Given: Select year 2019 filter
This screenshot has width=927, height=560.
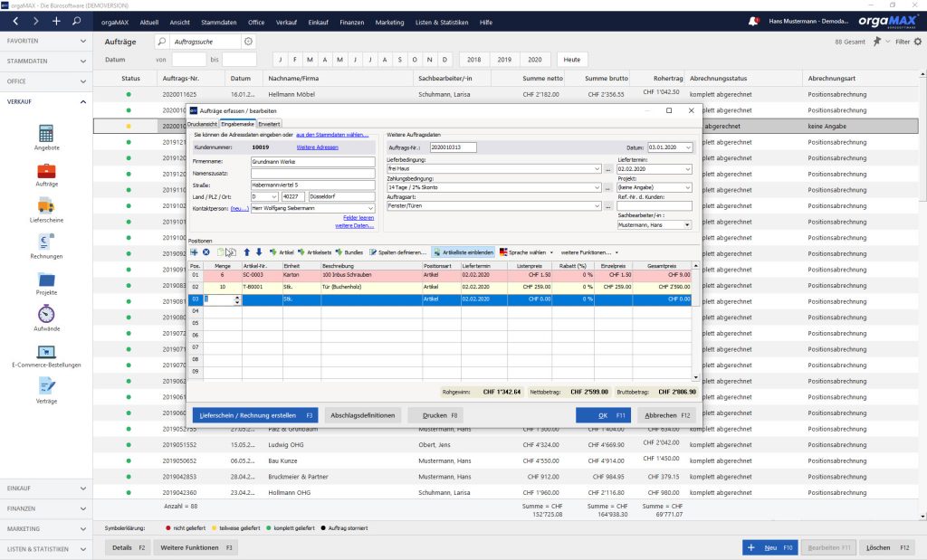Looking at the screenshot, I should (504, 60).
